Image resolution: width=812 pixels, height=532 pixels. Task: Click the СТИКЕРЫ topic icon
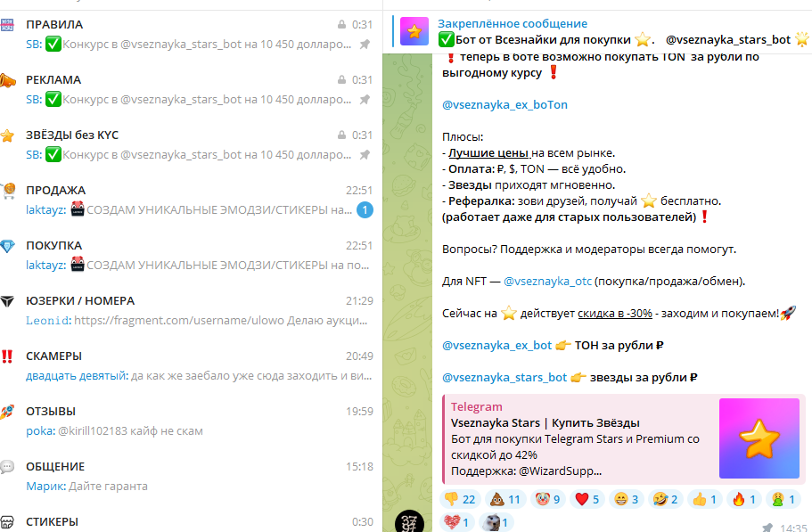(x=7, y=523)
